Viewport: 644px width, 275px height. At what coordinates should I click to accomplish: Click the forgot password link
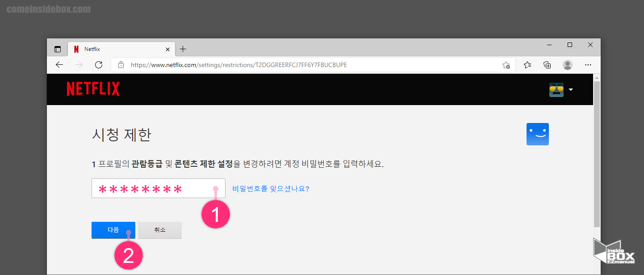point(270,188)
